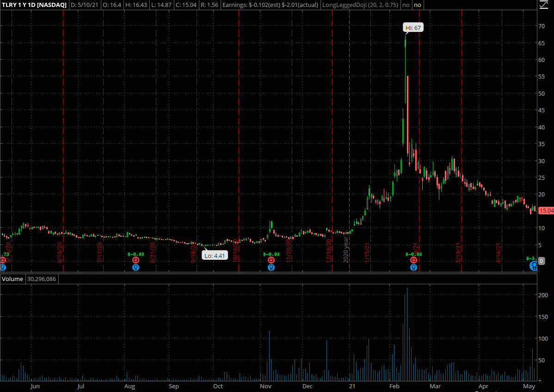
Task: Click the August earnings phone icon
Action: [x=136, y=260]
